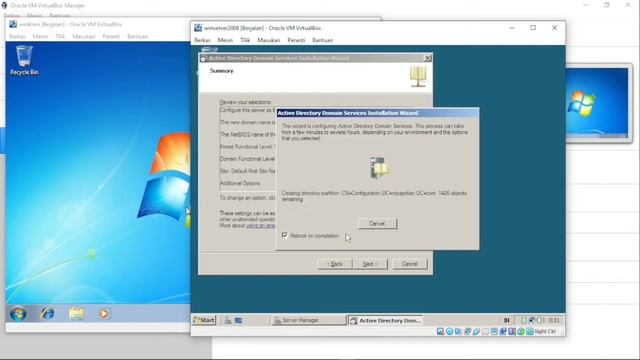Open Windows Explorer folder icon in taskbar
640x360 pixels.
tap(77, 313)
